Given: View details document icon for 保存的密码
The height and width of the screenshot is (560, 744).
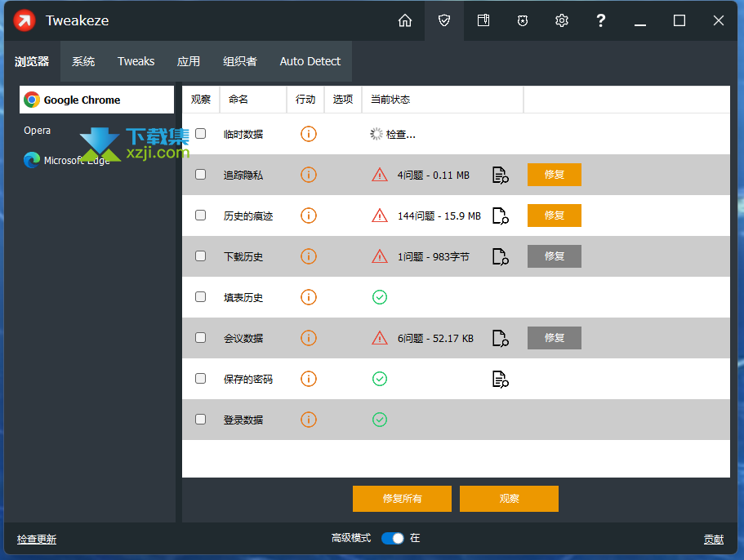Looking at the screenshot, I should (500, 379).
